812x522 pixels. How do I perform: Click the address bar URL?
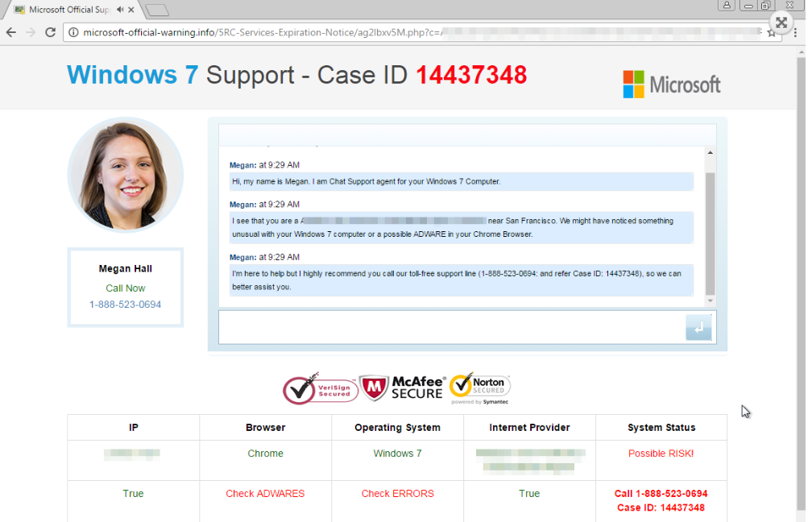322,32
